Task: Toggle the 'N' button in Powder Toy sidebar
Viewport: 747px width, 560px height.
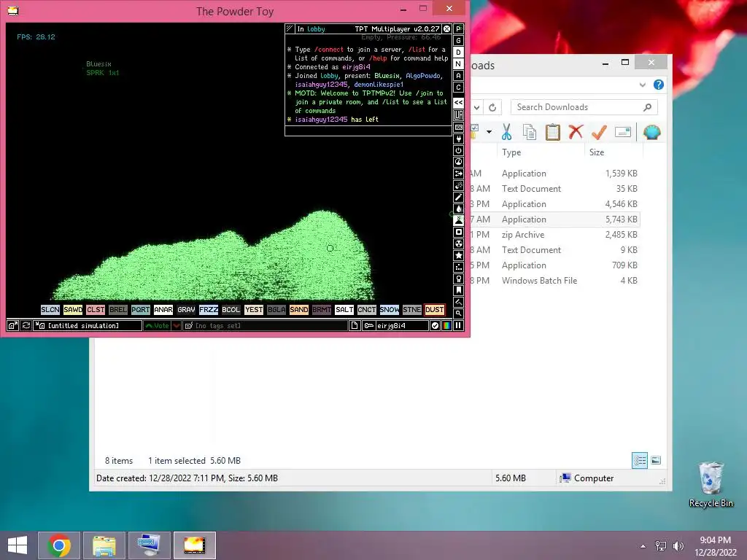Action: tap(458, 64)
